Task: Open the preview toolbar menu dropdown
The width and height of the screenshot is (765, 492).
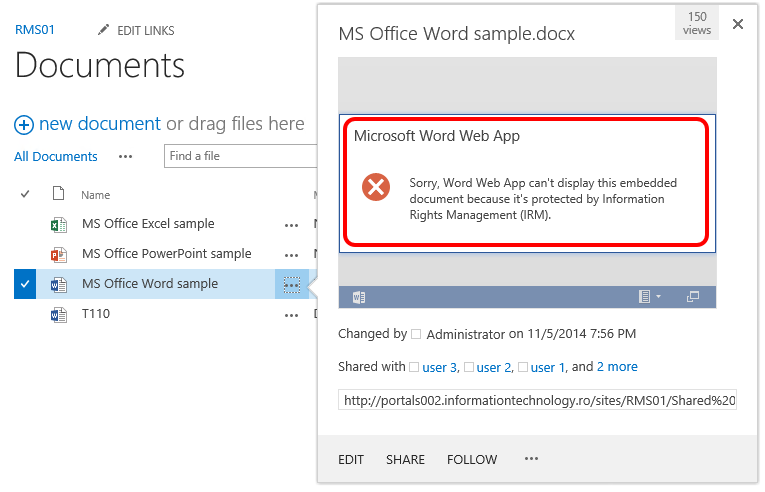Action: [649, 296]
